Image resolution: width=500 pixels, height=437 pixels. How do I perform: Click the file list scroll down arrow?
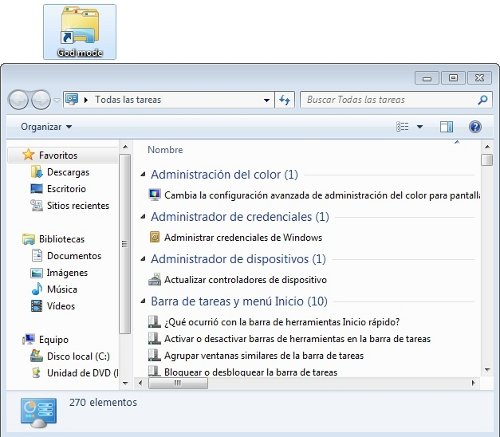487,370
